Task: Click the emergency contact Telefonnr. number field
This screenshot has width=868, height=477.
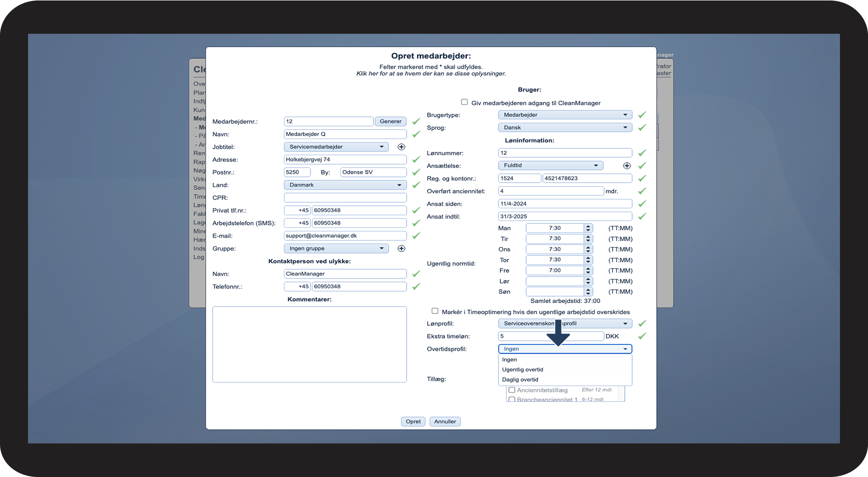Action: coord(360,286)
